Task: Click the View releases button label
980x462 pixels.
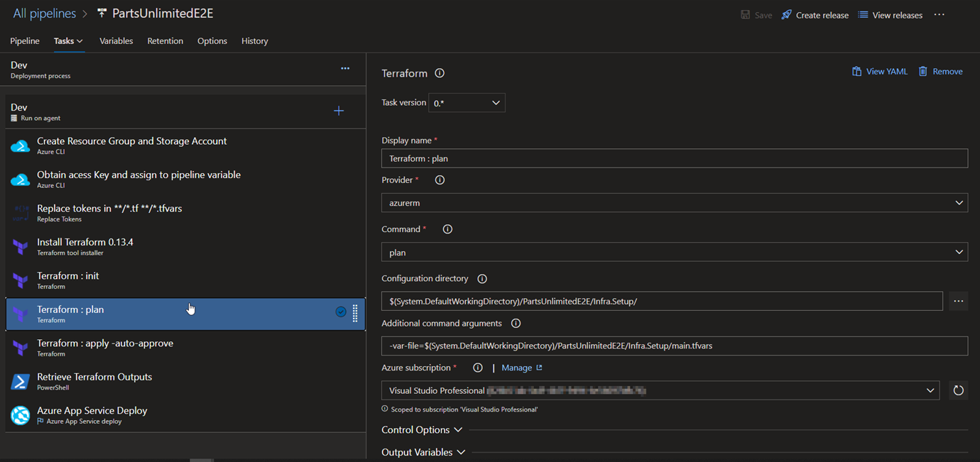Action: tap(898, 15)
